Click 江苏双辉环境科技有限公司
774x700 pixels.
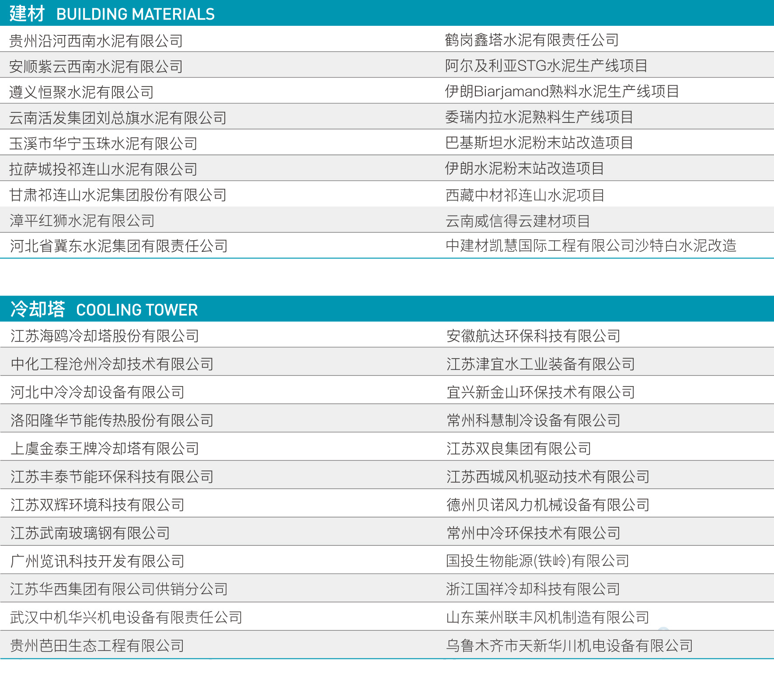pyautogui.click(x=98, y=505)
